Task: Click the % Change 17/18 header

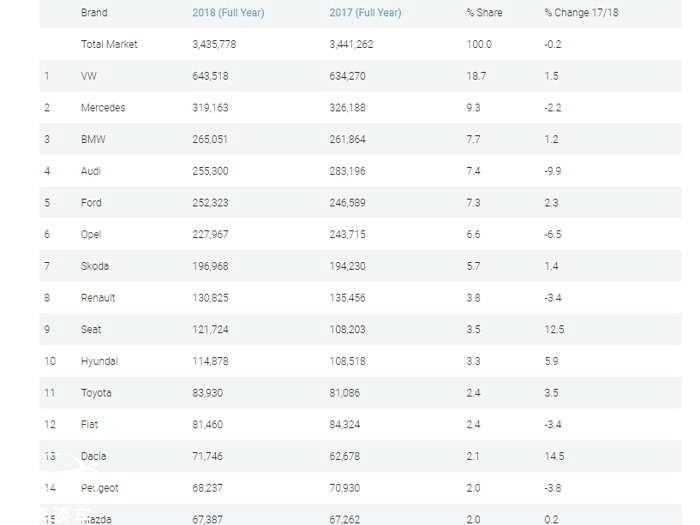Action: pos(582,13)
